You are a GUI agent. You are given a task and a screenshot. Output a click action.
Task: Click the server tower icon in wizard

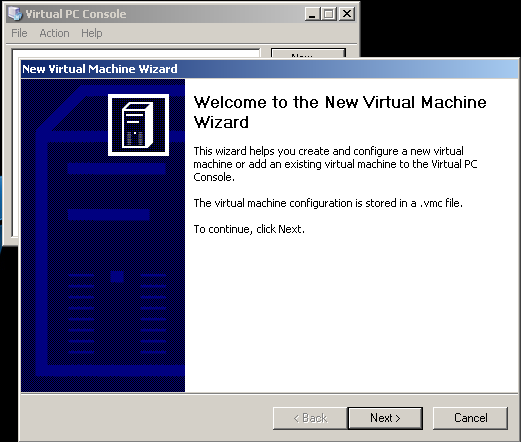tap(138, 125)
